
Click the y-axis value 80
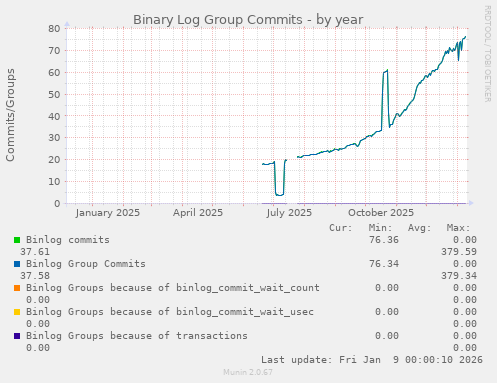pos(54,29)
